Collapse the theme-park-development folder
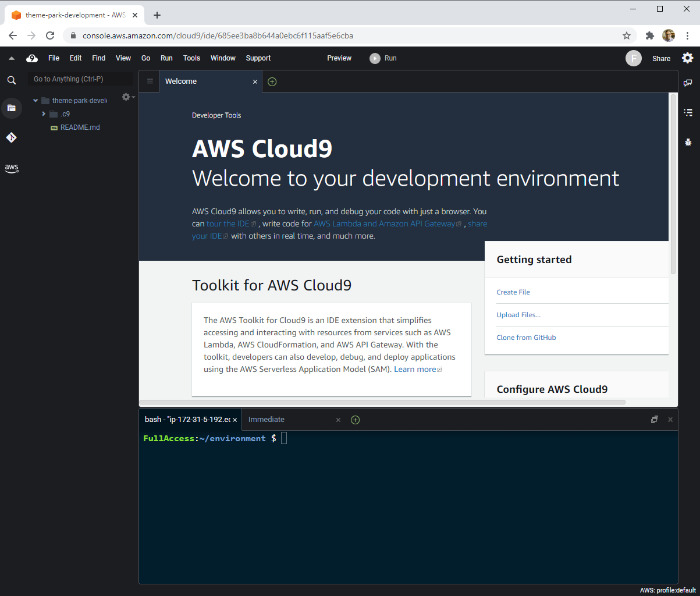700x596 pixels. [35, 100]
